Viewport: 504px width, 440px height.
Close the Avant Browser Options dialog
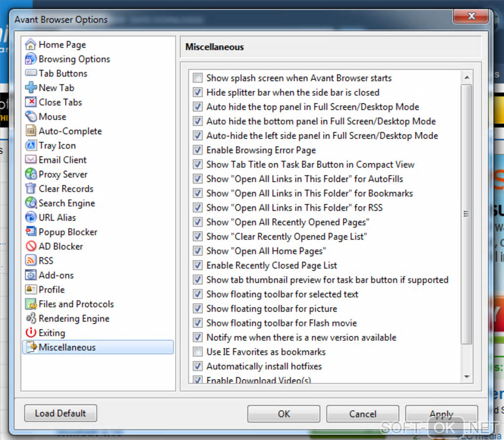(x=471, y=16)
